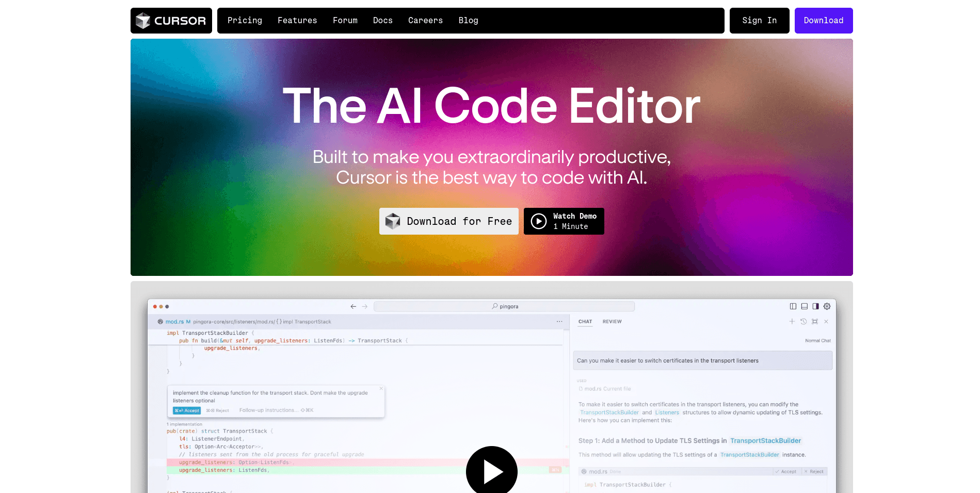Open the Pricing page

coord(245,21)
